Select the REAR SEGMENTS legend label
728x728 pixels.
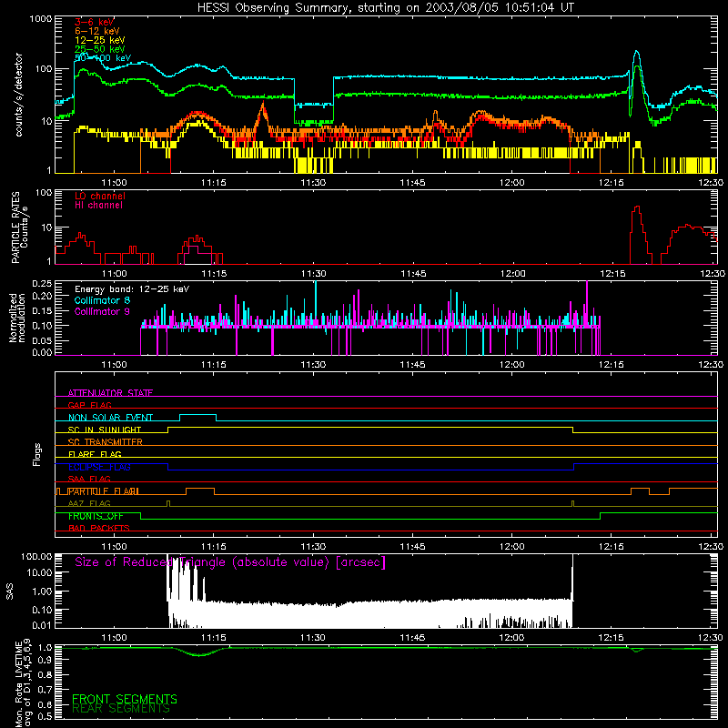coord(121,709)
